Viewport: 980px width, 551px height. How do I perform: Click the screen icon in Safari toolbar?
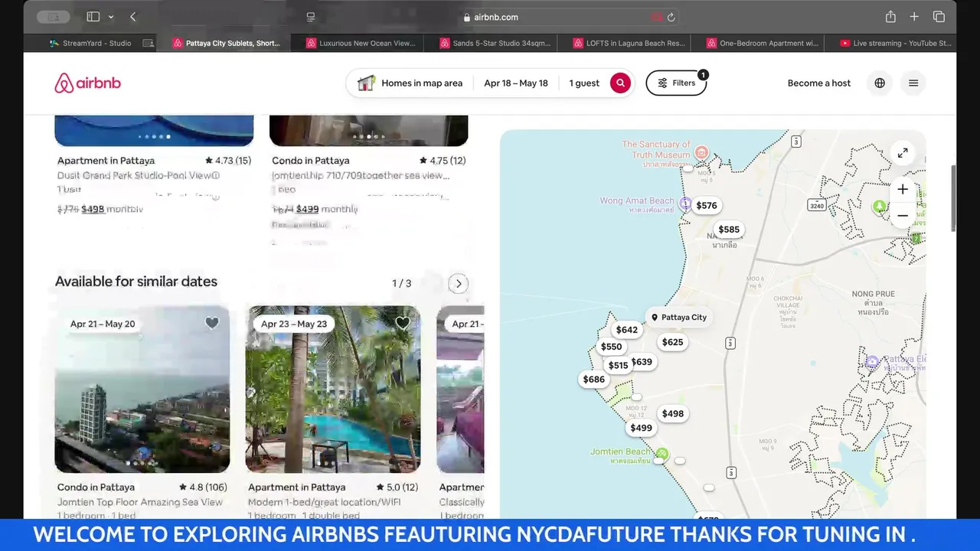[311, 17]
